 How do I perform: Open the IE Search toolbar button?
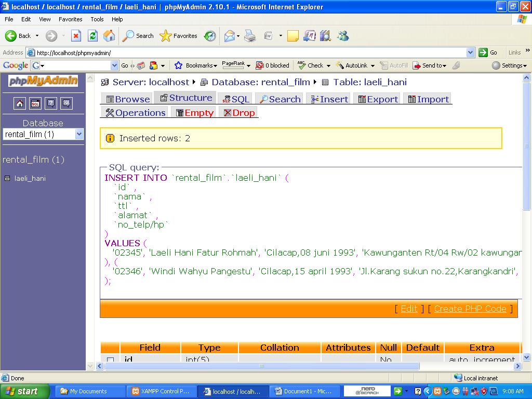coord(138,36)
